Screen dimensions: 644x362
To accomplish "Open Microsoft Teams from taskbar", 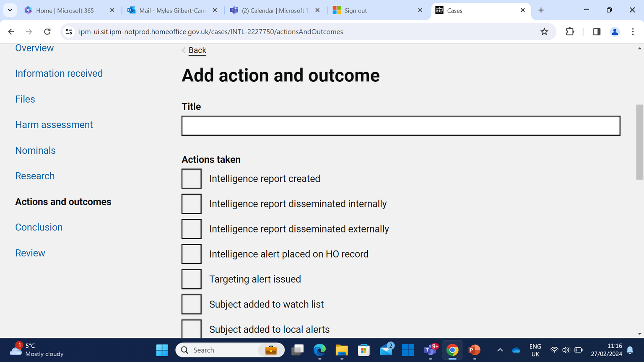I will [x=431, y=350].
